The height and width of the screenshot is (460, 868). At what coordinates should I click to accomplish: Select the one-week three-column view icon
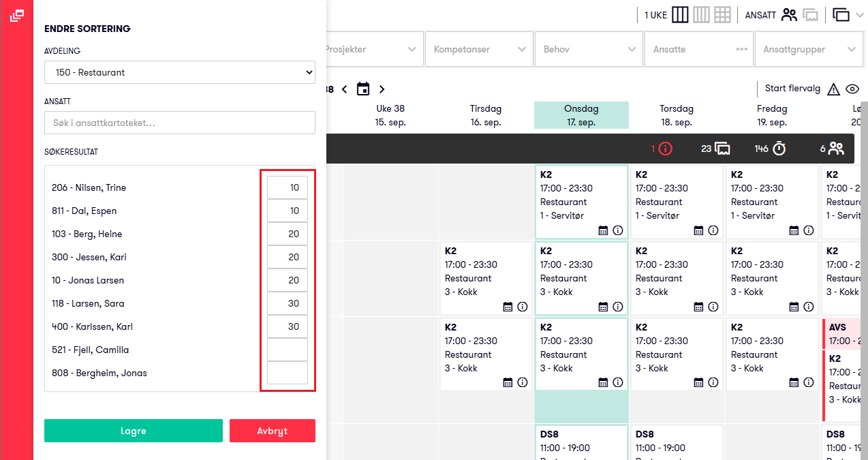coord(680,15)
